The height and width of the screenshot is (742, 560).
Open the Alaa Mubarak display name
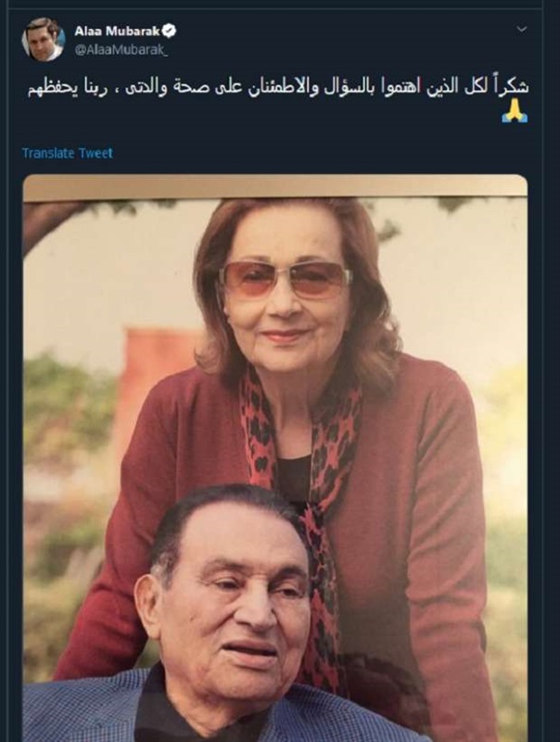(x=118, y=31)
